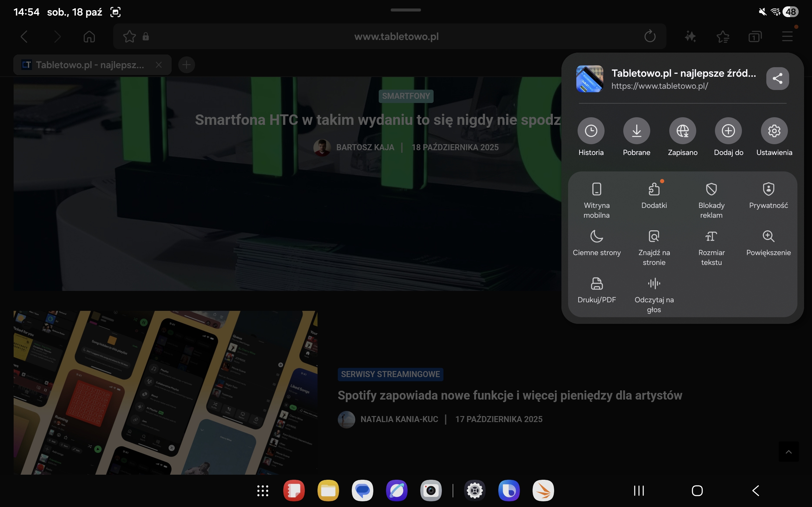Open the Pobrane downloads icon
The height and width of the screenshot is (507, 812).
pyautogui.click(x=637, y=131)
